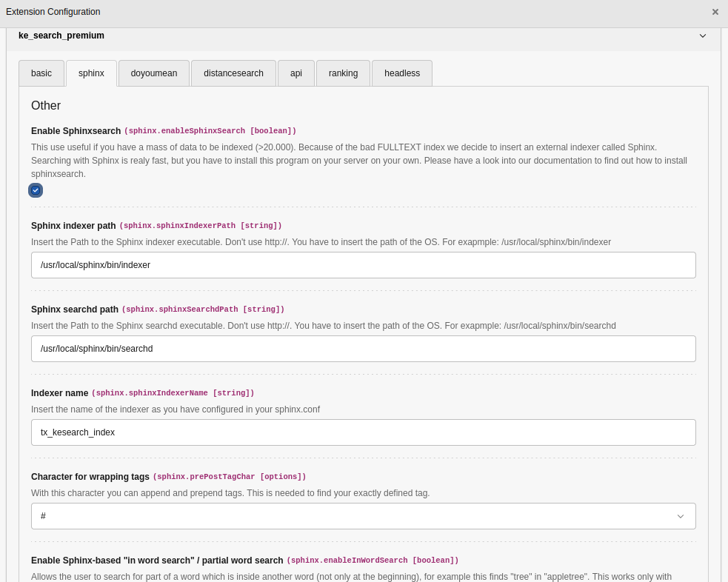Click the Indexer name field showing tx_kesearch_index

pyautogui.click(x=364, y=432)
